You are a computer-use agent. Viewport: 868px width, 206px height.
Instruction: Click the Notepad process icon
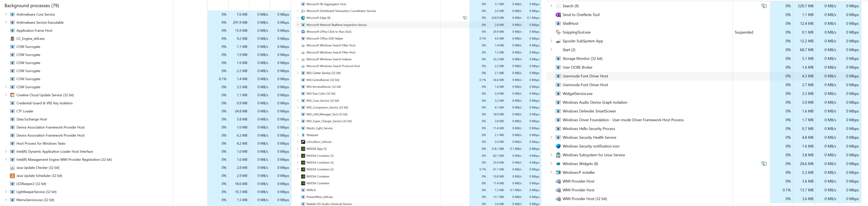303,135
